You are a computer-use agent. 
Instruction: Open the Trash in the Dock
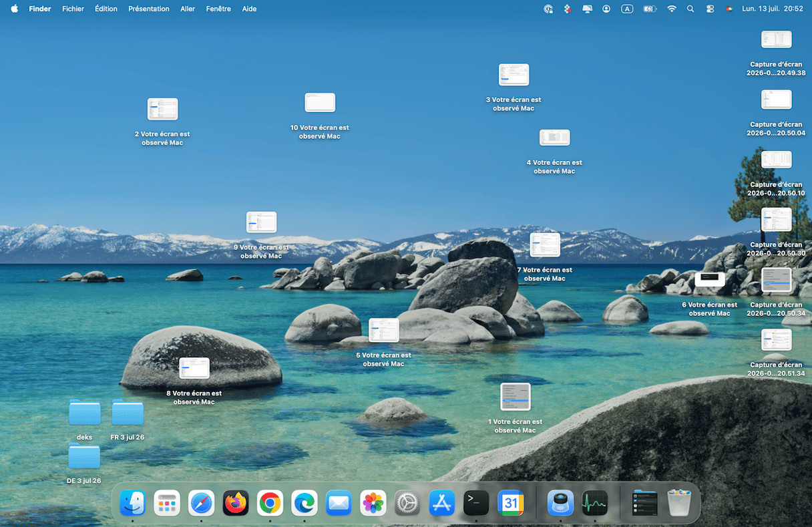coord(679,503)
